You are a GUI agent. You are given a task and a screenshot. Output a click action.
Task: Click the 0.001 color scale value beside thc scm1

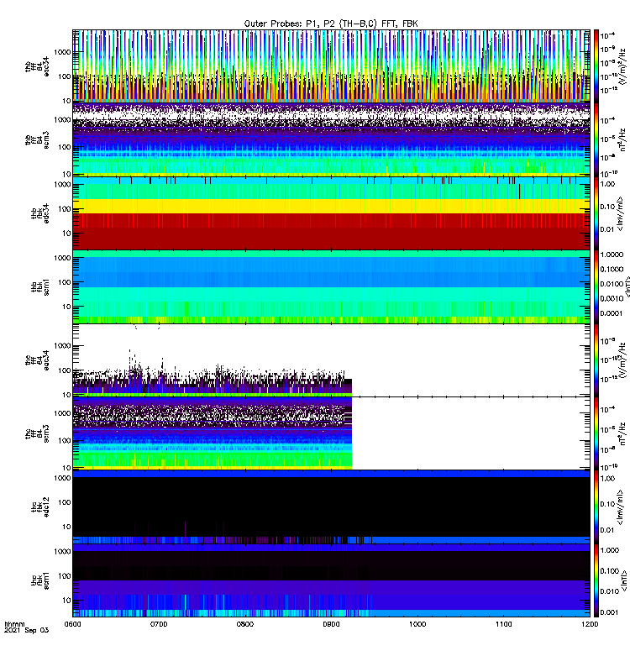pyautogui.click(x=610, y=612)
